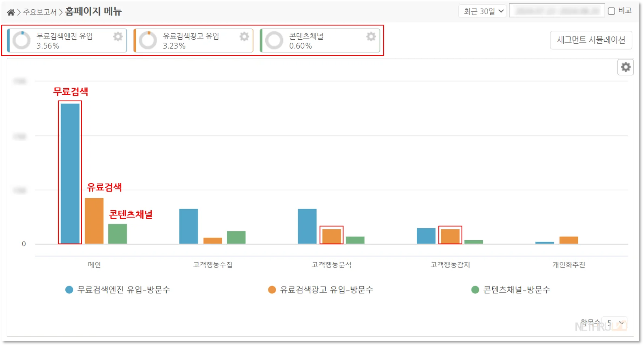Expand the 최근 30일 period dropdown
This screenshot has height=346, width=644.
tap(483, 11)
